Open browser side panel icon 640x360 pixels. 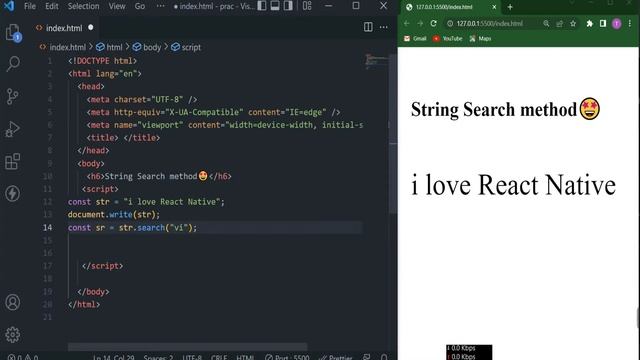pyautogui.click(x=603, y=24)
